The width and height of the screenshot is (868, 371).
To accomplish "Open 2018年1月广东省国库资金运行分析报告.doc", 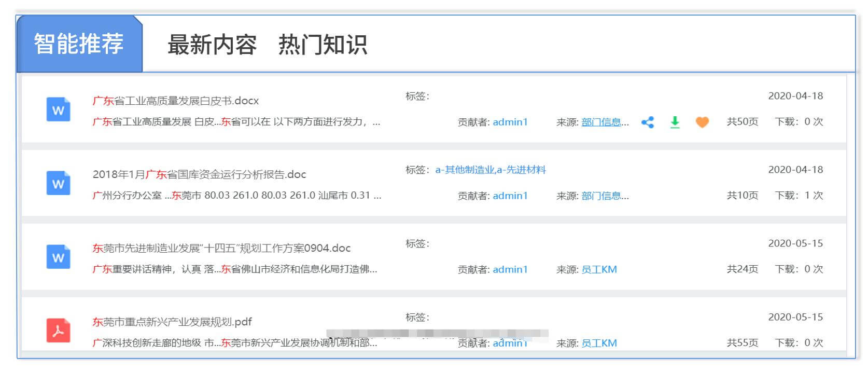I will pyautogui.click(x=199, y=174).
